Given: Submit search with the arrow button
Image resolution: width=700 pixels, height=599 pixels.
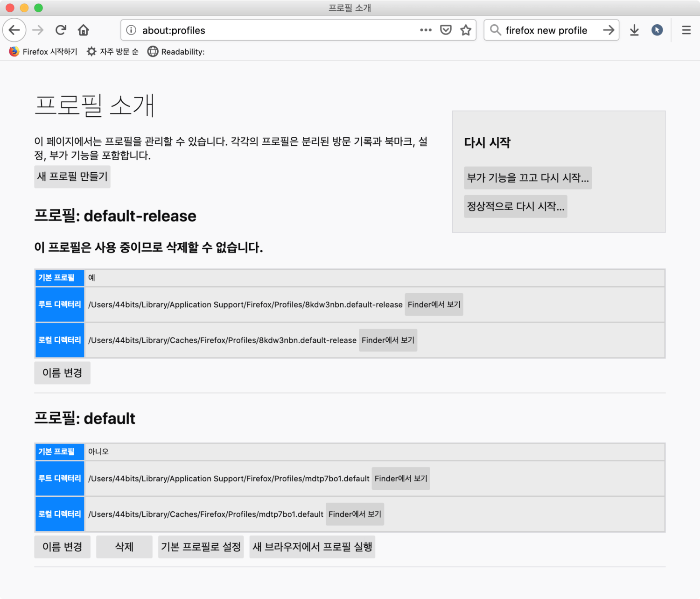Looking at the screenshot, I should tap(609, 30).
